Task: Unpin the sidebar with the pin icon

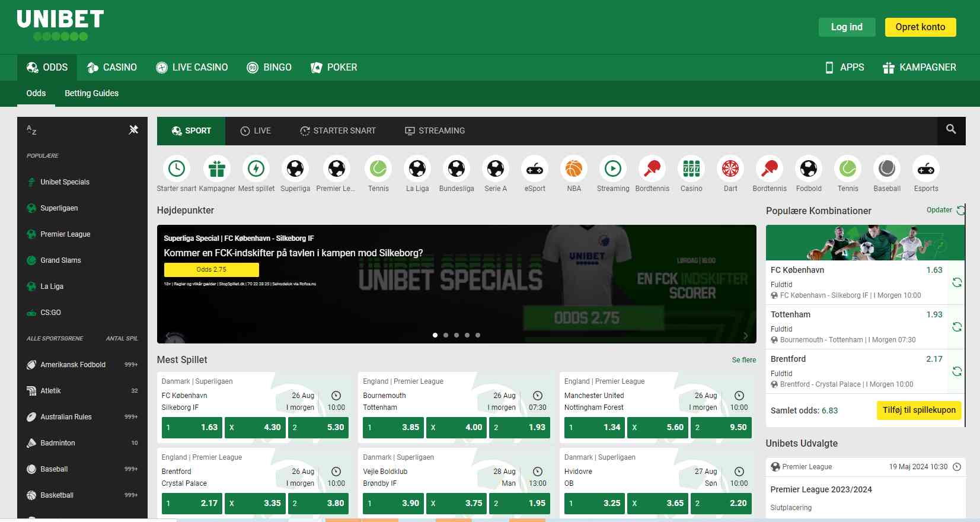Action: click(133, 129)
